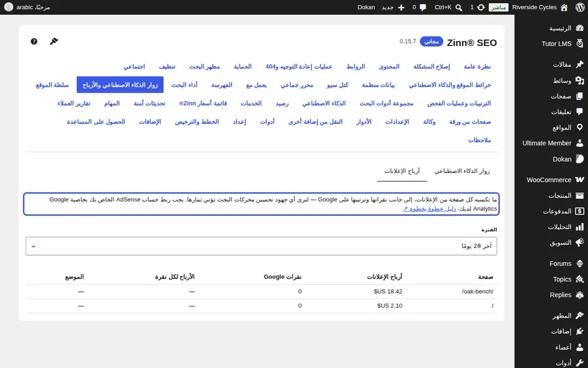Open the سلطة الموقع tab
This screenshot has height=368, width=588.
point(53,85)
